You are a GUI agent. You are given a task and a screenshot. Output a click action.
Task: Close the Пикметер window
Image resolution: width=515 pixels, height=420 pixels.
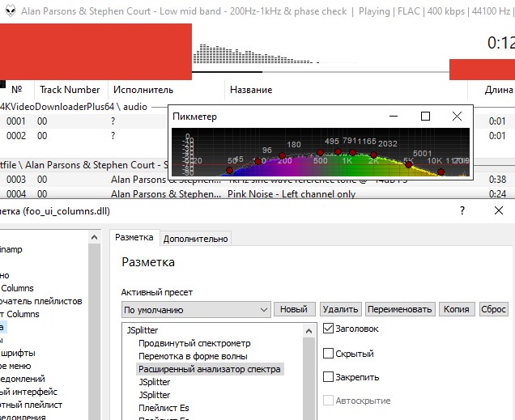(457, 117)
